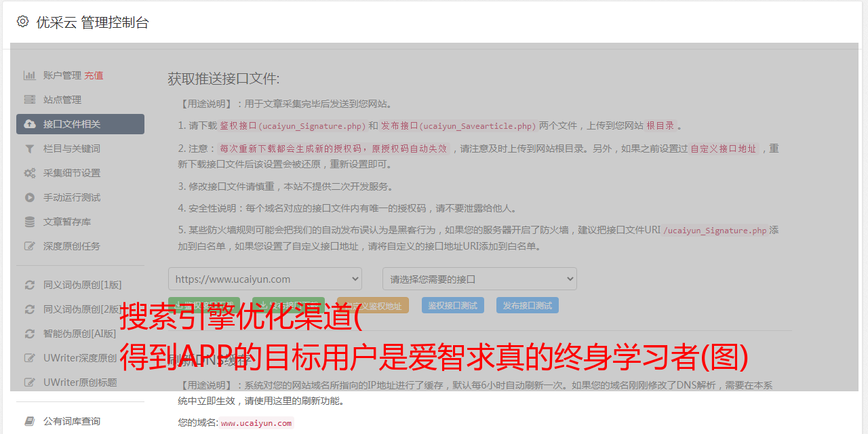The height and width of the screenshot is (434, 868).
Task: Click the 鉴权接口测试 button
Action: pyautogui.click(x=453, y=305)
